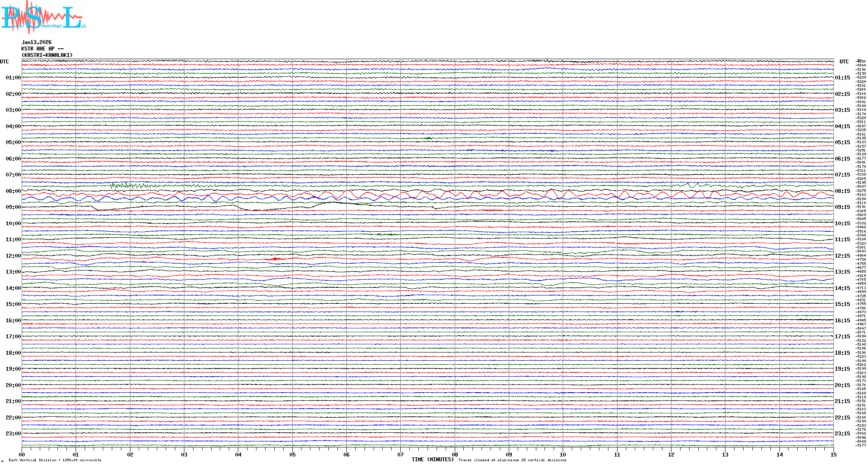
Task: Click minute 15 at the axis end
Action: (833, 455)
